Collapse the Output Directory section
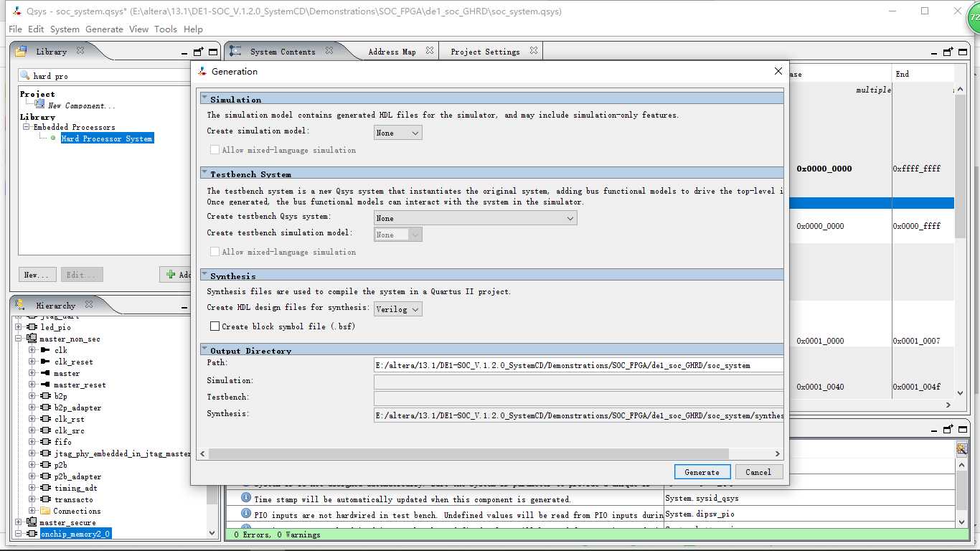This screenshot has height=551, width=980. (204, 350)
